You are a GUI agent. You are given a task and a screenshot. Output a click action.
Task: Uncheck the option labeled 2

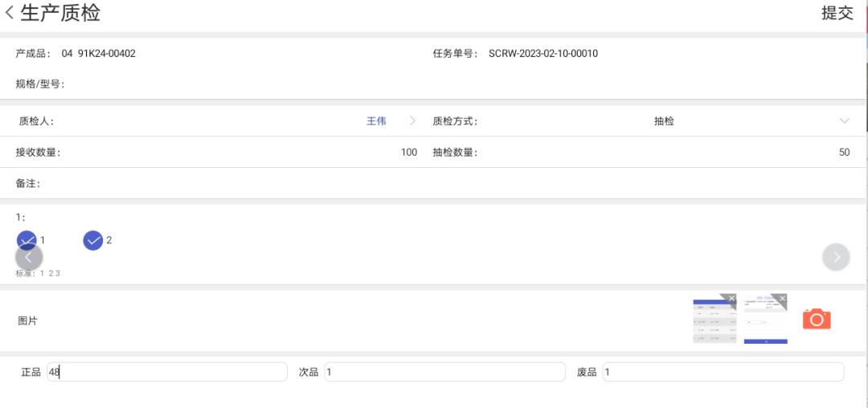(x=93, y=240)
